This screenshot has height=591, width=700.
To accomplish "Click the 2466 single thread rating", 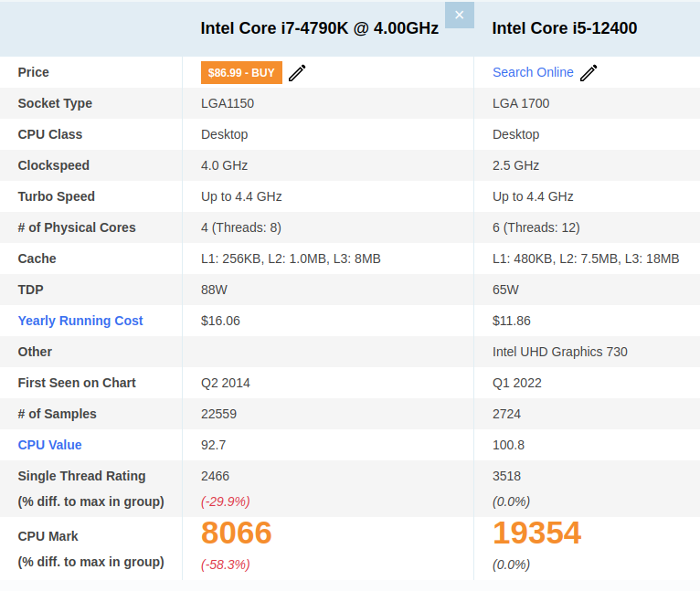I will click(x=215, y=476).
